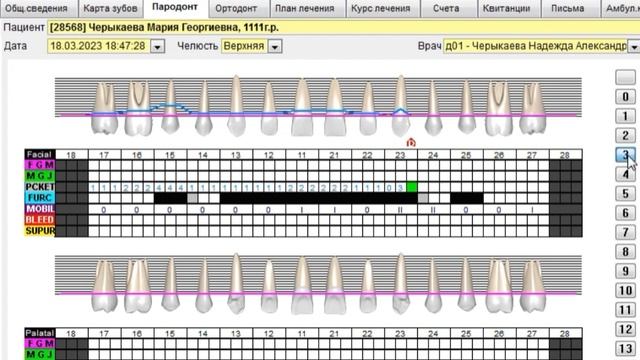Click Palatal header for tooth 17
640x360 pixels.
(104, 333)
